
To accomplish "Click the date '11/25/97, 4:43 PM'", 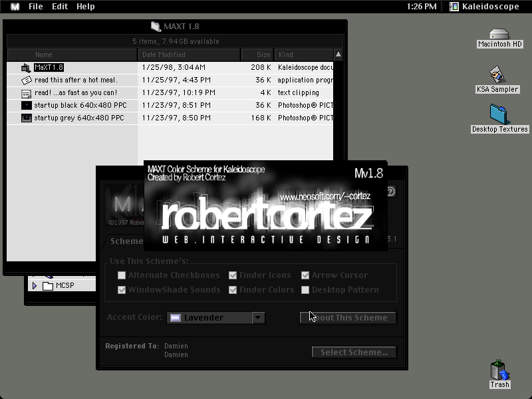I will tap(176, 80).
